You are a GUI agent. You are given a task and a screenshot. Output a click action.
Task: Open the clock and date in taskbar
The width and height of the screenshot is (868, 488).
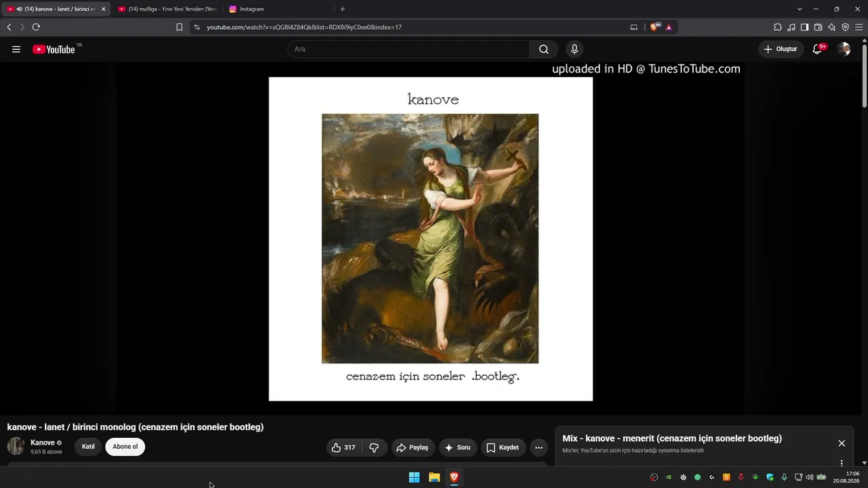coord(847,477)
